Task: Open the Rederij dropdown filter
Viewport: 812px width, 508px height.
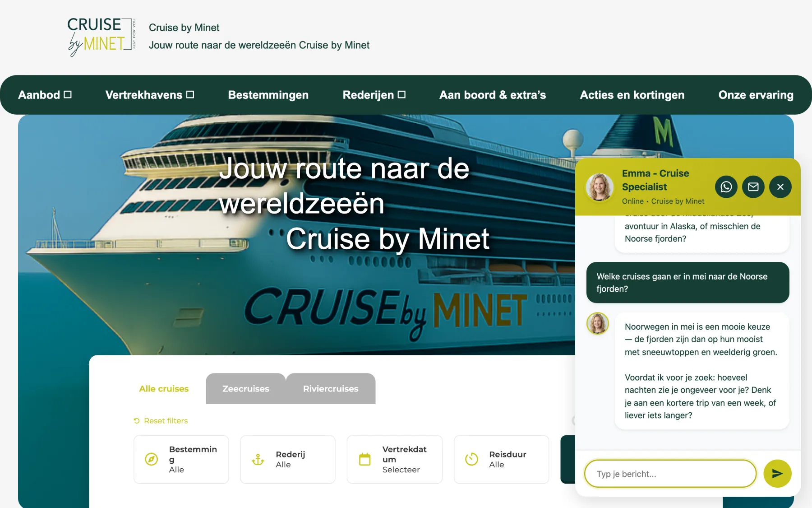Action: 288,459
